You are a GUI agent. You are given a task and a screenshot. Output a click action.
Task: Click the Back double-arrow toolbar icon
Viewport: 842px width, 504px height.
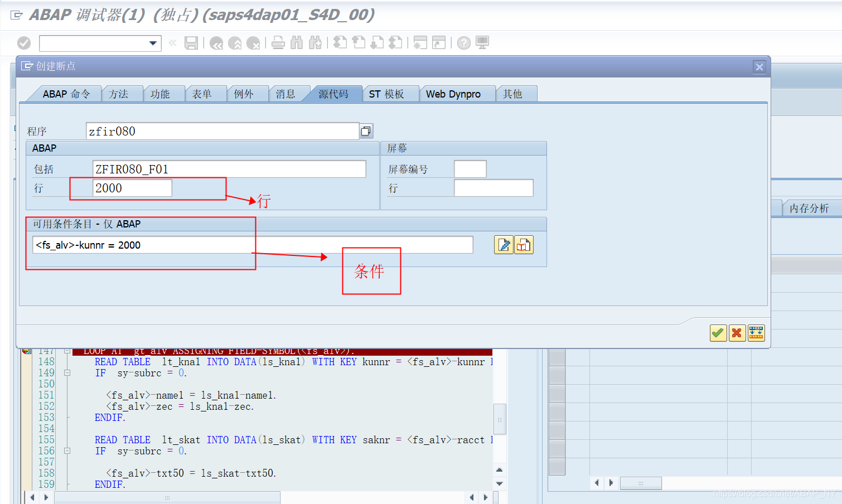(216, 43)
